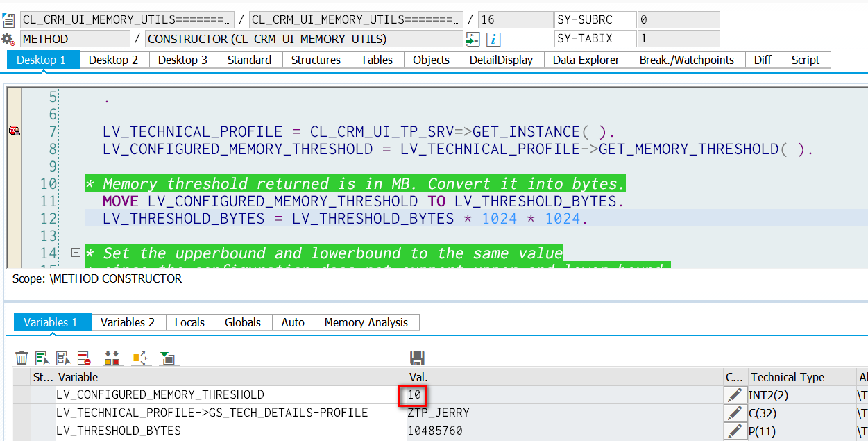
Task: Click the CONSTRUCTOR (CL_CRM_UI_MEMORY_UTILS) field
Action: click(x=303, y=39)
